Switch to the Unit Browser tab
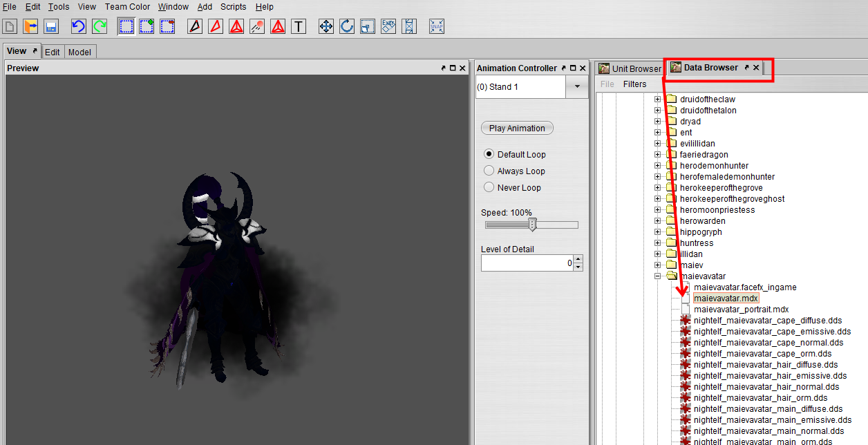The image size is (868, 445). coord(630,68)
